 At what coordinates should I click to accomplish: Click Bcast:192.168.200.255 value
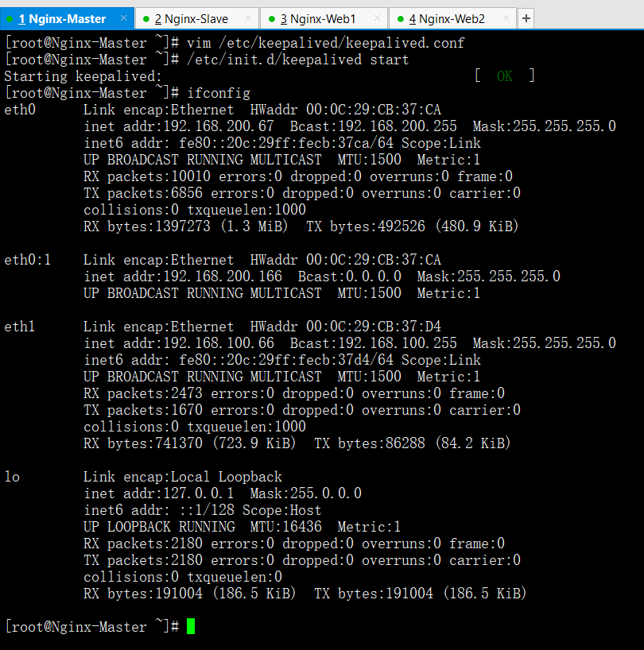[373, 126]
